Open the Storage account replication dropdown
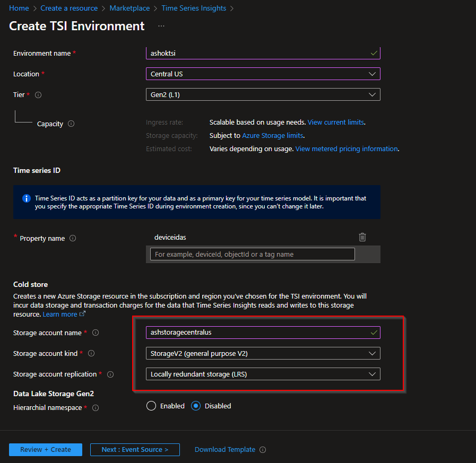Image resolution: width=476 pixels, height=463 pixels. point(263,374)
